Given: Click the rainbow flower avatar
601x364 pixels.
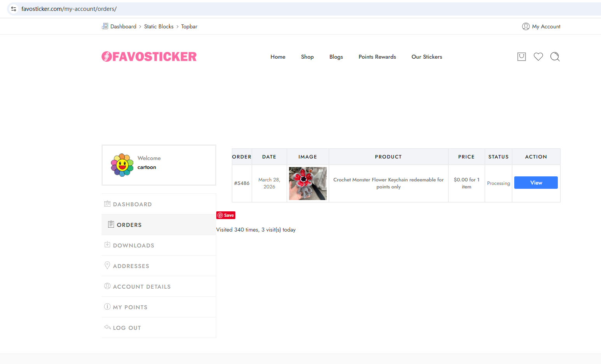Looking at the screenshot, I should [x=122, y=165].
